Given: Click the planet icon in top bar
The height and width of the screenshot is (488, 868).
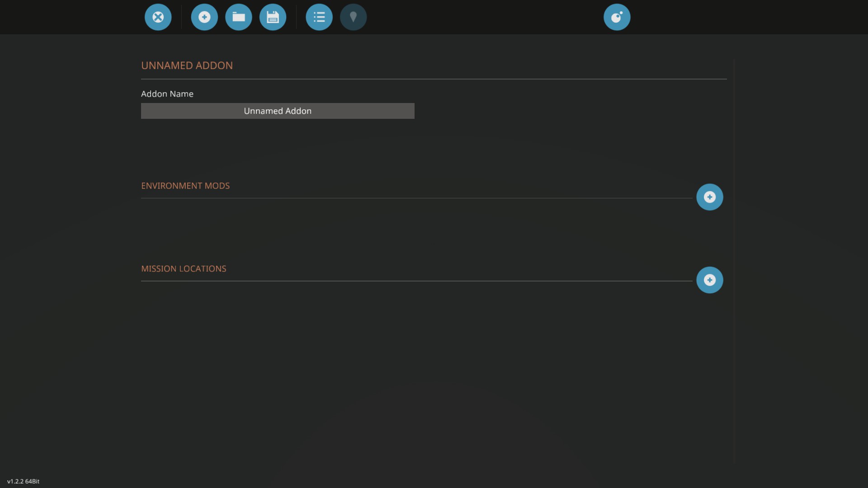Looking at the screenshot, I should [617, 17].
